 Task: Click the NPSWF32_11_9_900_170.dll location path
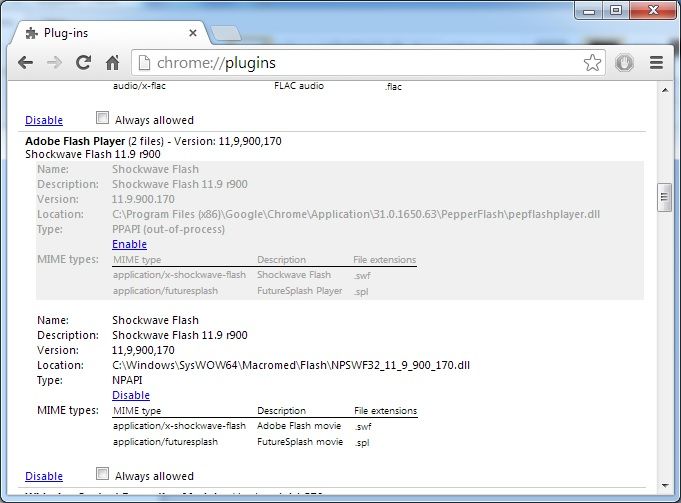pos(291,365)
